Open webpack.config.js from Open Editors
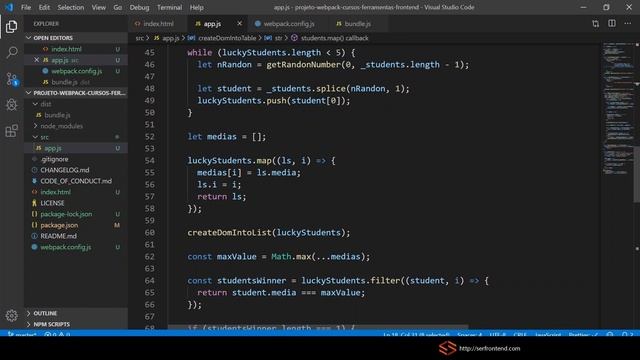Screen dimensions: 640x360 pos(76,71)
